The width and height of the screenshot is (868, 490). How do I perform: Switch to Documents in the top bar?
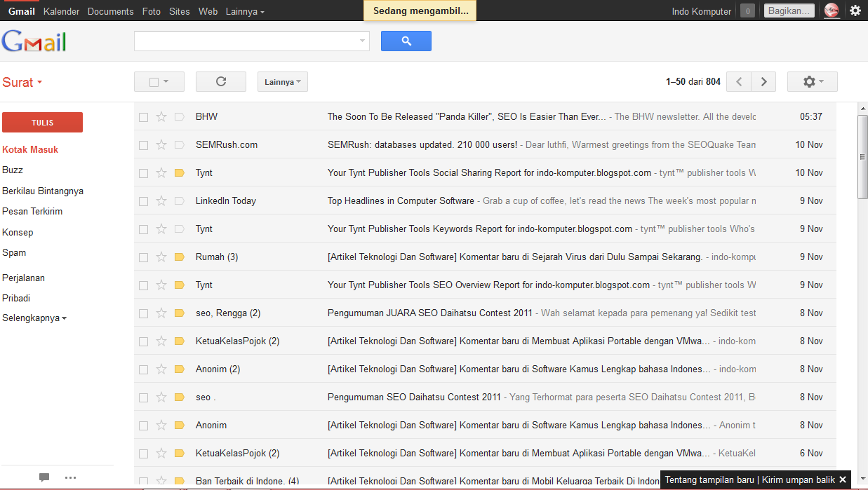[110, 11]
